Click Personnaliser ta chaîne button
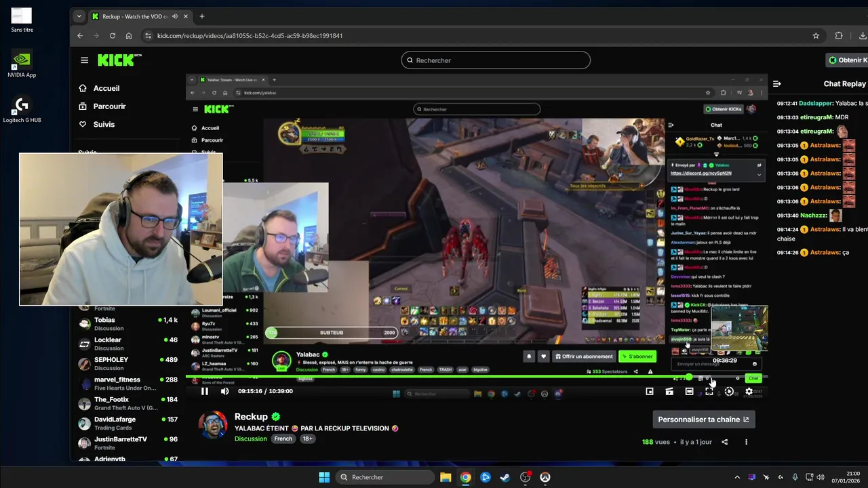Image resolution: width=868 pixels, height=488 pixels. [703, 420]
